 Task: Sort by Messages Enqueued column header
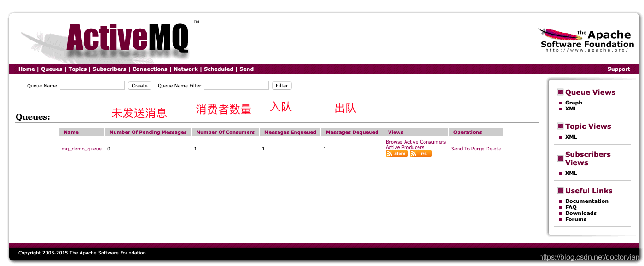pos(290,132)
